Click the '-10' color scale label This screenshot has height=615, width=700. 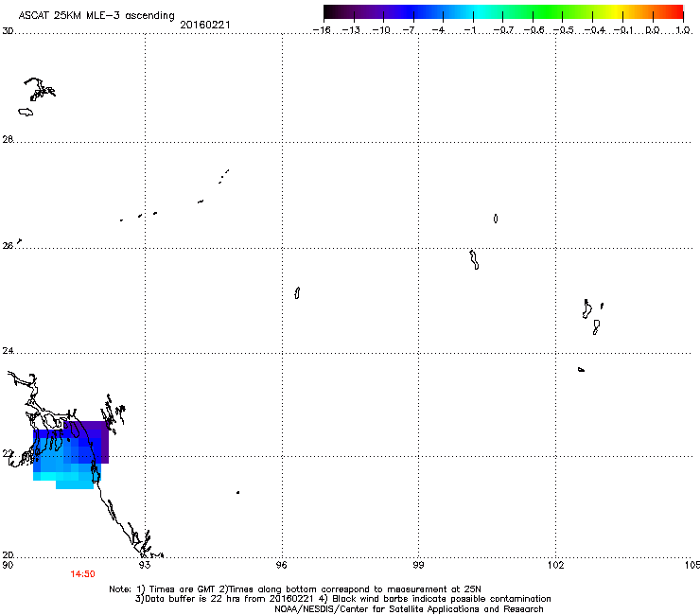pos(381,30)
